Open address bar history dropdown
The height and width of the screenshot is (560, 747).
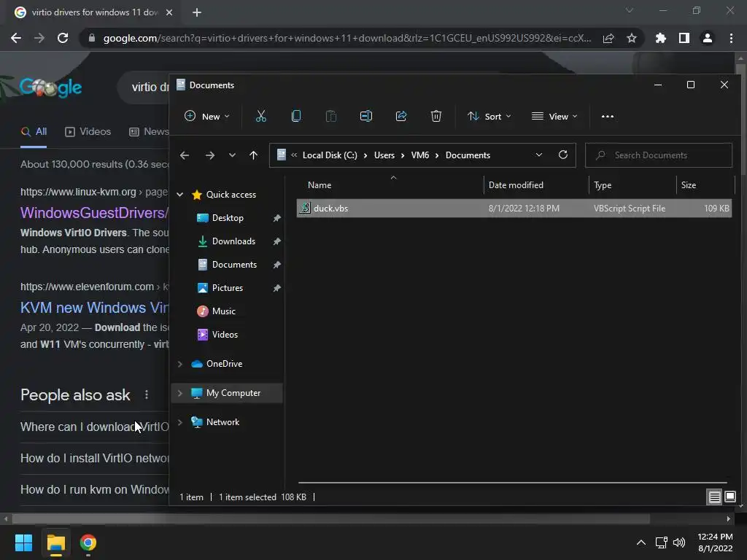tap(539, 155)
